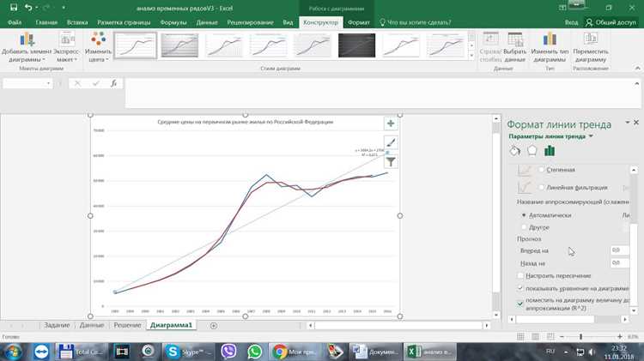Click the zoom slider handle
Viewport: 644px width, 361px height.
580,336
